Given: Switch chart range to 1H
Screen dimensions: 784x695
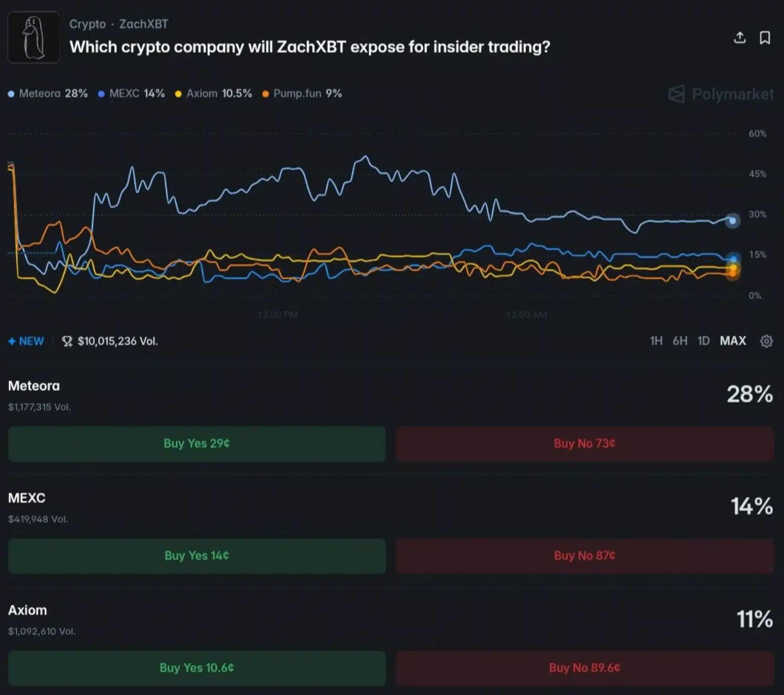Looking at the screenshot, I should [656, 341].
